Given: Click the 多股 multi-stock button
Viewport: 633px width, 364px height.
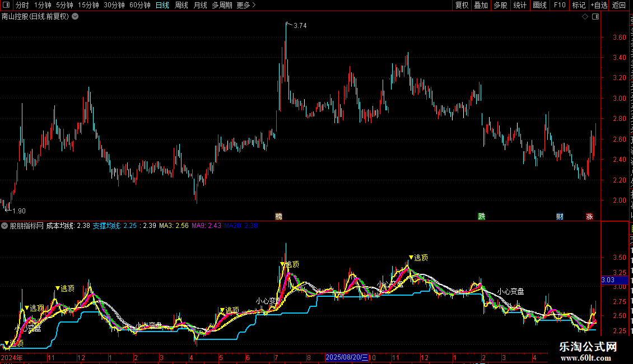Looking at the screenshot, I should click(x=500, y=5).
